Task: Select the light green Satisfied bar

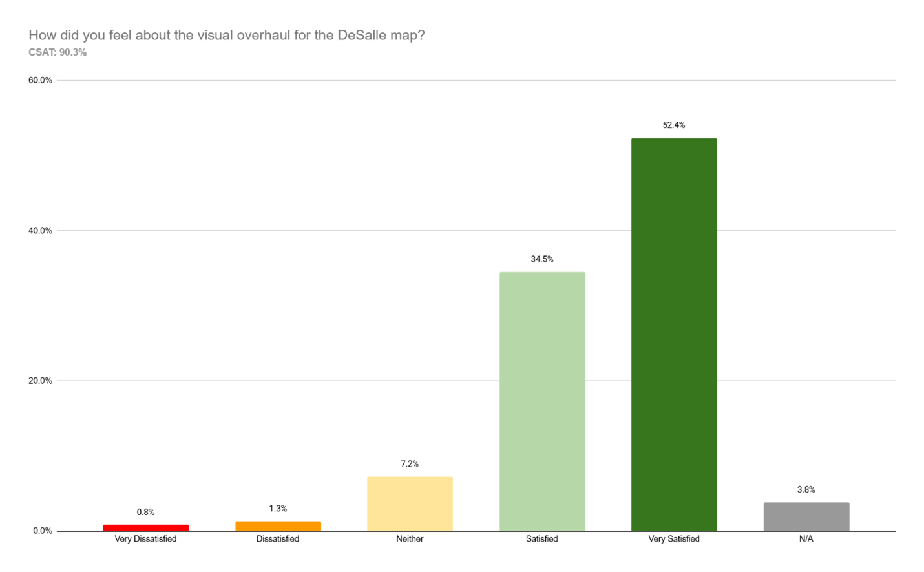Action: (x=542, y=401)
